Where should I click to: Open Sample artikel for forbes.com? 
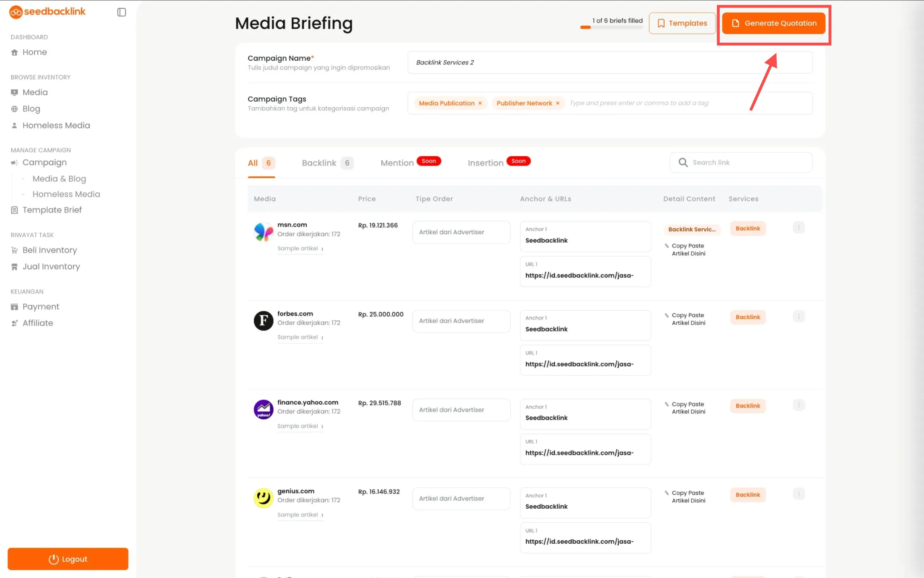300,337
